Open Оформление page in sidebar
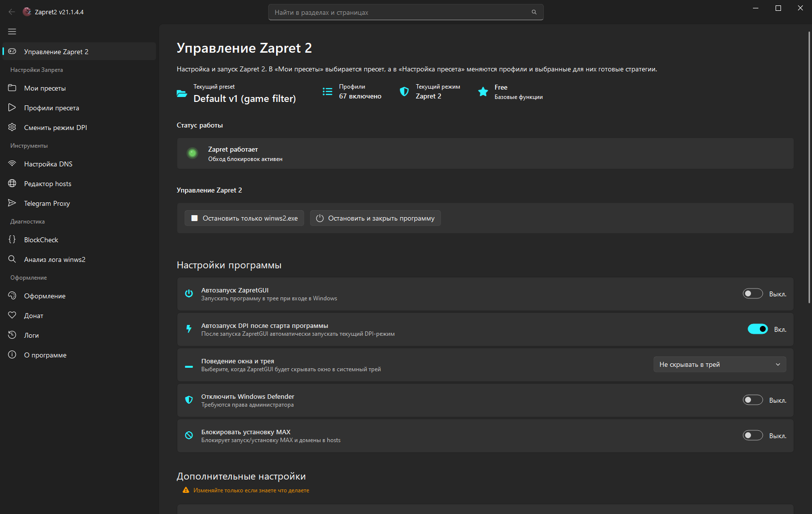Screen dimensions: 812x514 click(x=79, y=296)
